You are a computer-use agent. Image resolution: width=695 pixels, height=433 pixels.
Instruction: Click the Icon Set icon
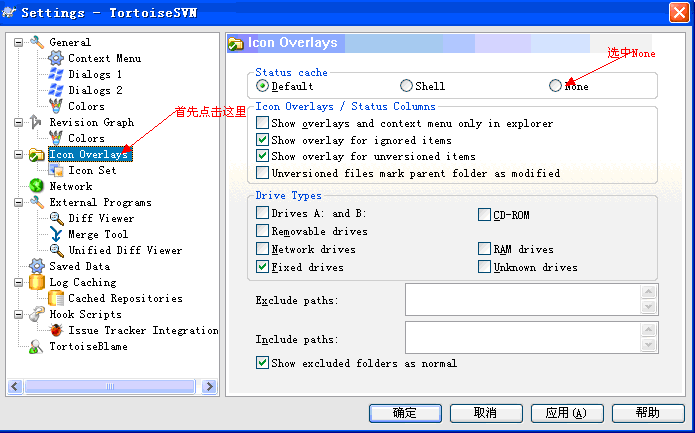(56, 170)
